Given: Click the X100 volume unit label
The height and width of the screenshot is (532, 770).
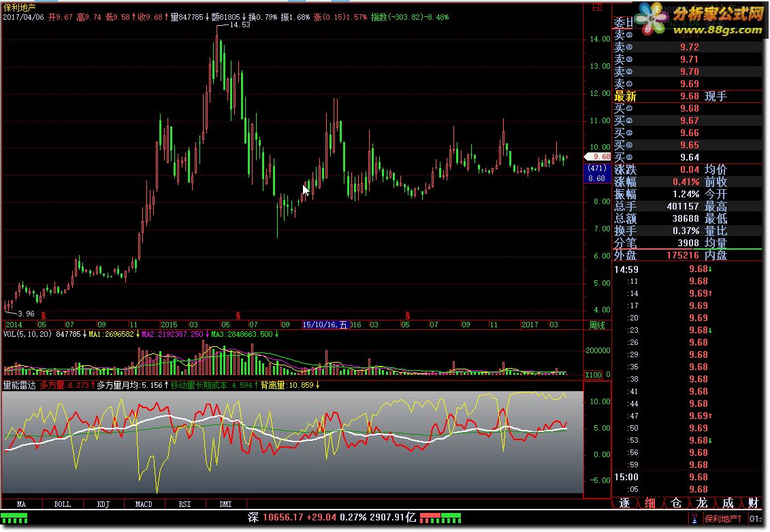Looking at the screenshot, I should 593,374.
